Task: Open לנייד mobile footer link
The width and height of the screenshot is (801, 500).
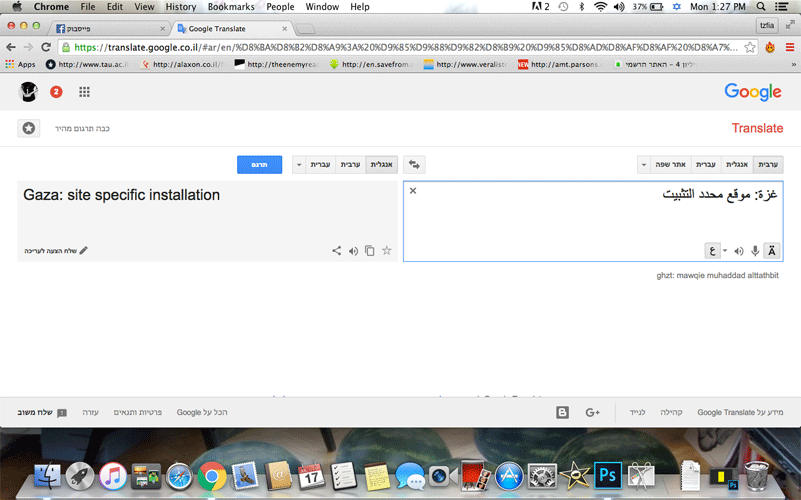Action: [x=637, y=412]
